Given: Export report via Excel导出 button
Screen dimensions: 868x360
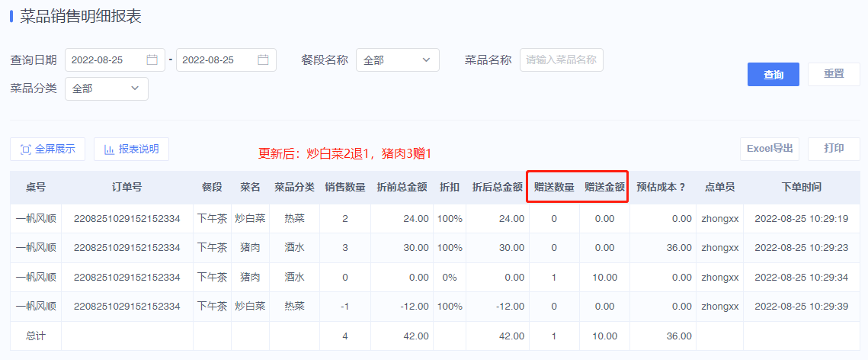Looking at the screenshot, I should click(x=770, y=149).
